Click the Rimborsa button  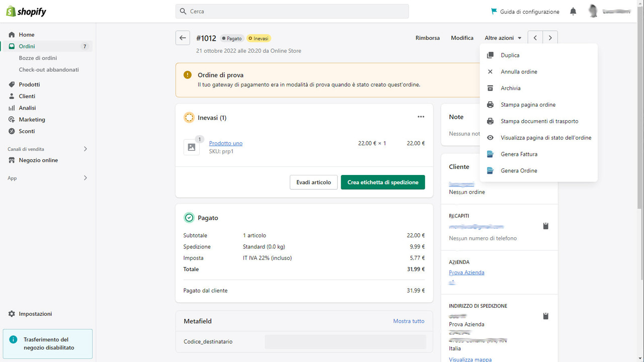tap(428, 38)
